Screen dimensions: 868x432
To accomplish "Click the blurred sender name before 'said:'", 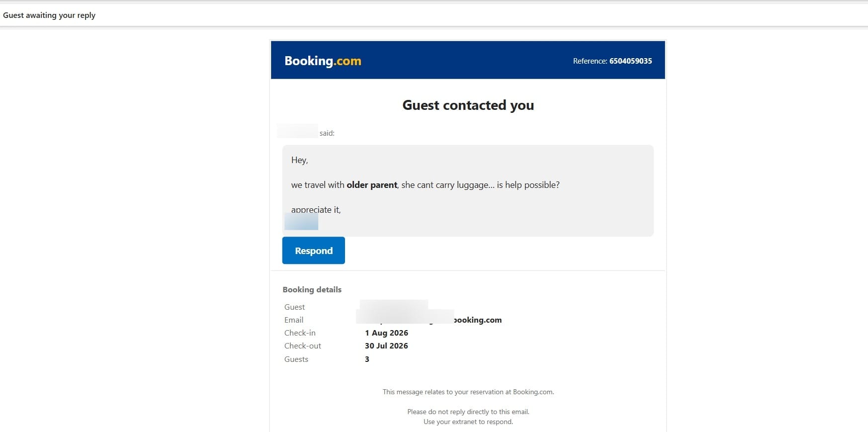I will pyautogui.click(x=297, y=131).
